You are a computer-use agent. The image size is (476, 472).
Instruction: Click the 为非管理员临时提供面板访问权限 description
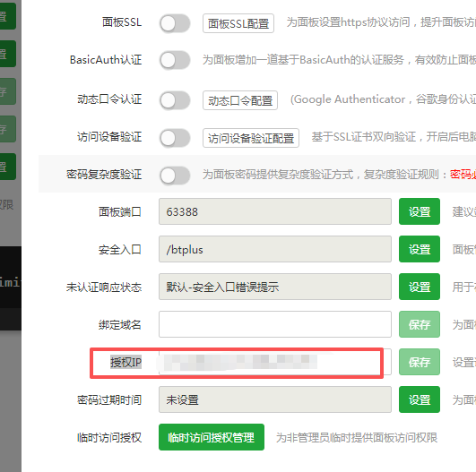[357, 438]
